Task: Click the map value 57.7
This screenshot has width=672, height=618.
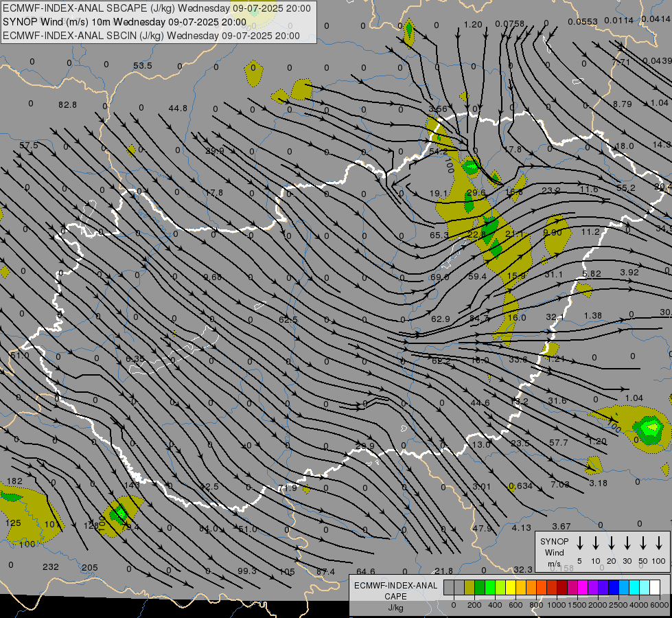Action: 559,442
